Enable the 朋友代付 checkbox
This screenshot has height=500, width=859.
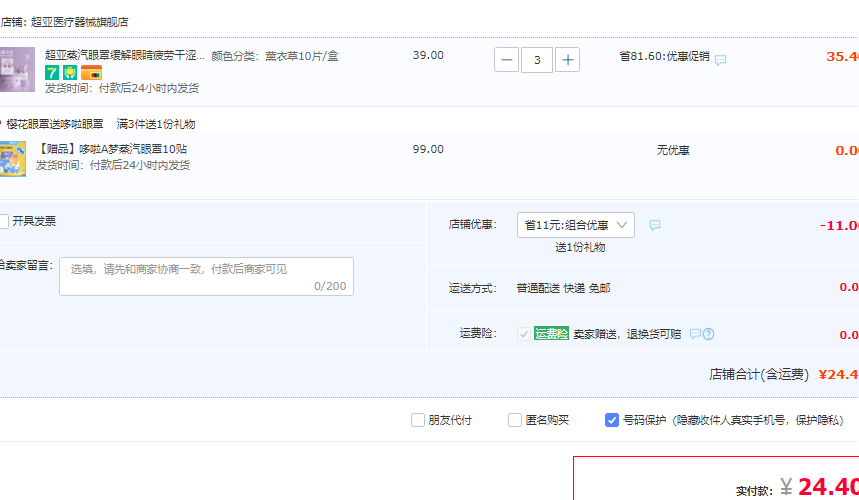418,420
